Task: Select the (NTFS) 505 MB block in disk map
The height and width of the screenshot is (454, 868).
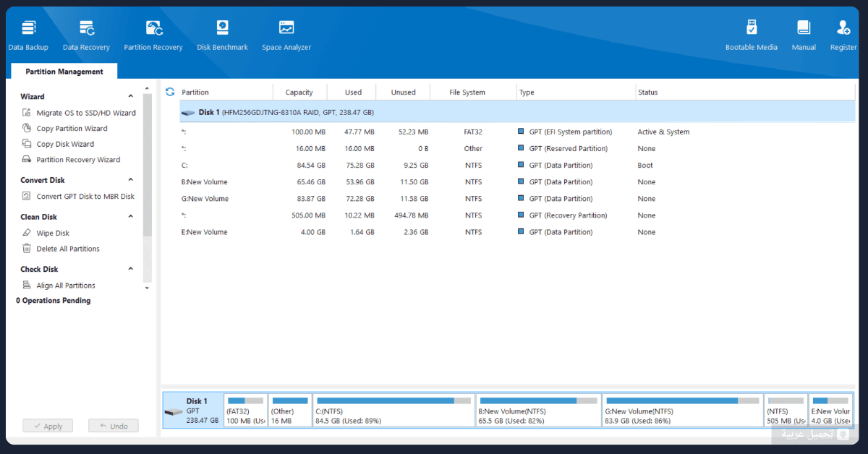Action: pyautogui.click(x=786, y=411)
